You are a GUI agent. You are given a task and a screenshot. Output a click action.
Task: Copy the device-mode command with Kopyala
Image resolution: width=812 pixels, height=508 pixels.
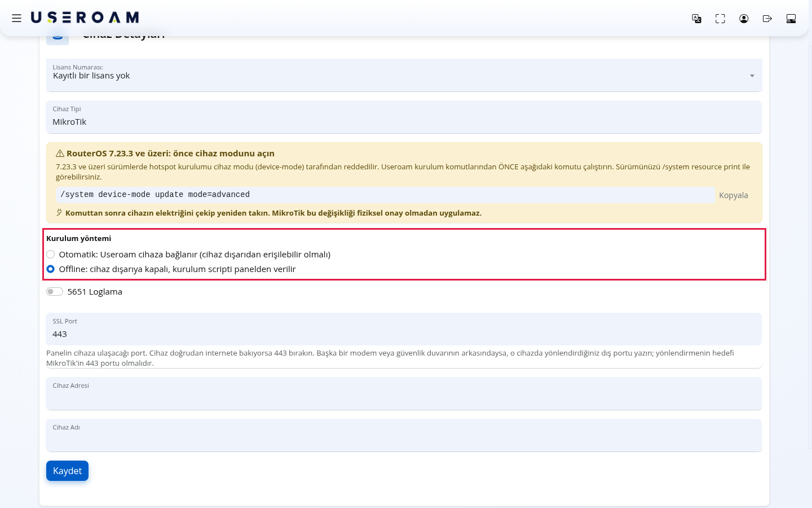pyautogui.click(x=733, y=195)
